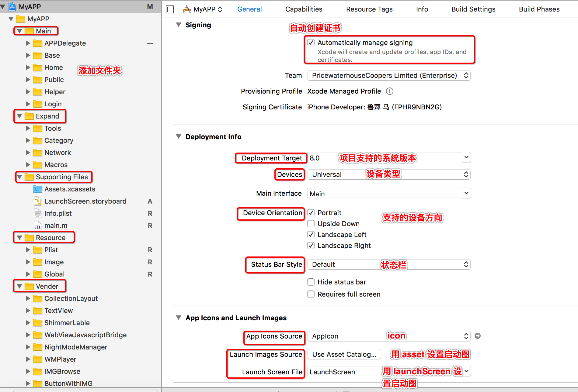Screen dimensions: 578x392
Task: Enable the Upside Down orientation checkbox
Action: [311, 224]
